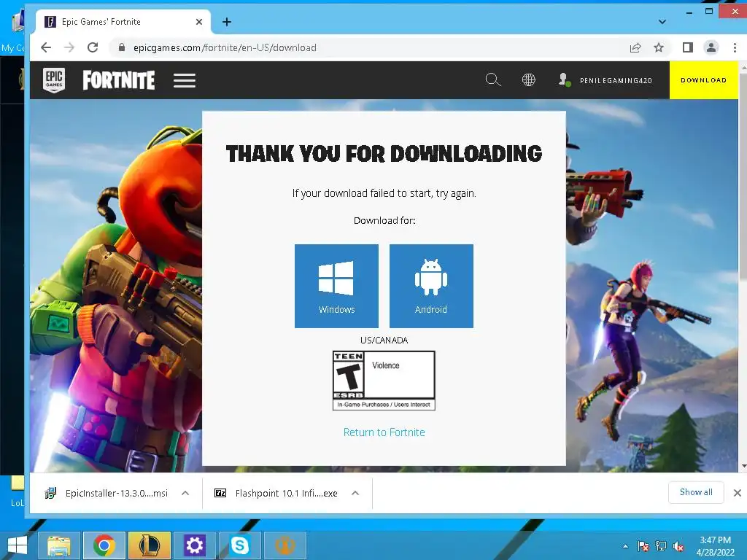
Task: Click the Return to Fortnite link
Action: coord(384,432)
